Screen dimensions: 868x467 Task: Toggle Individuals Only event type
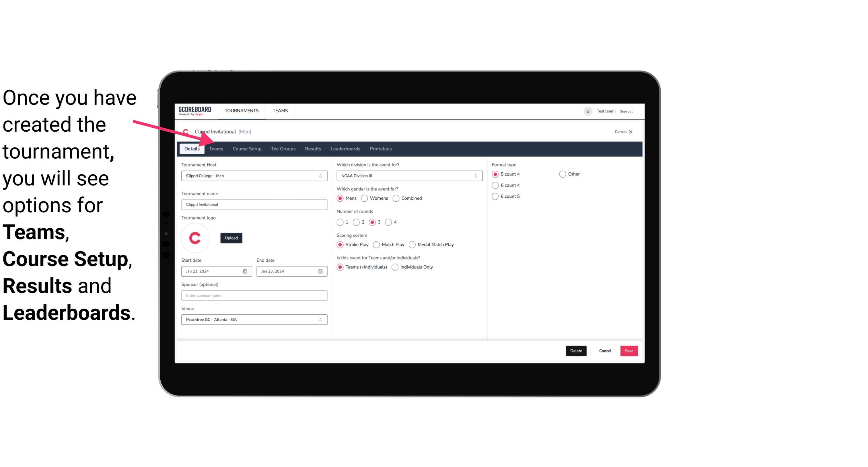(396, 267)
